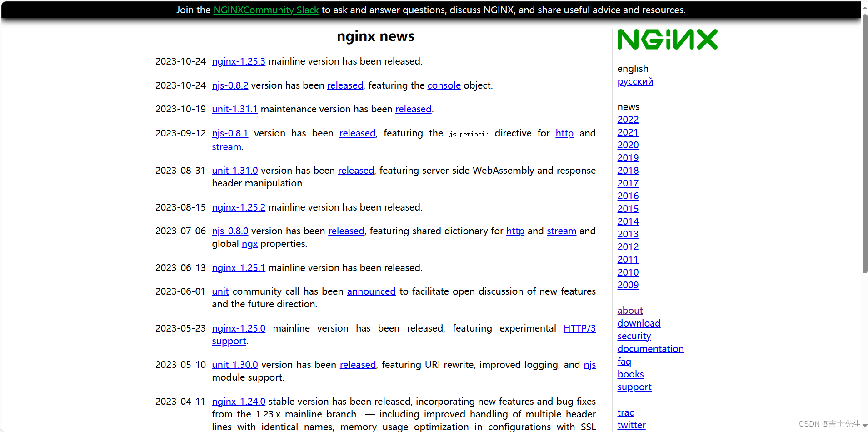868x432 pixels.
Task: Open the trac link
Action: click(625, 412)
